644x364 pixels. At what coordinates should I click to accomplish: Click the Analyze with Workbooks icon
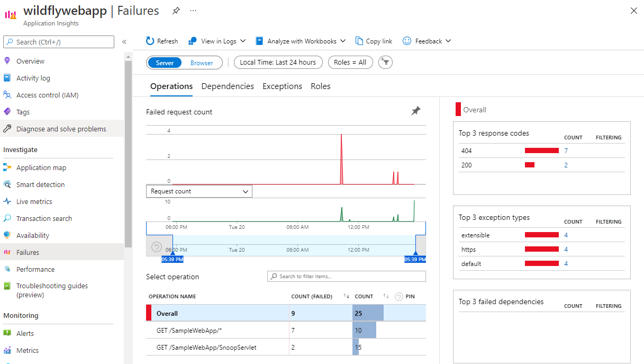coord(259,41)
